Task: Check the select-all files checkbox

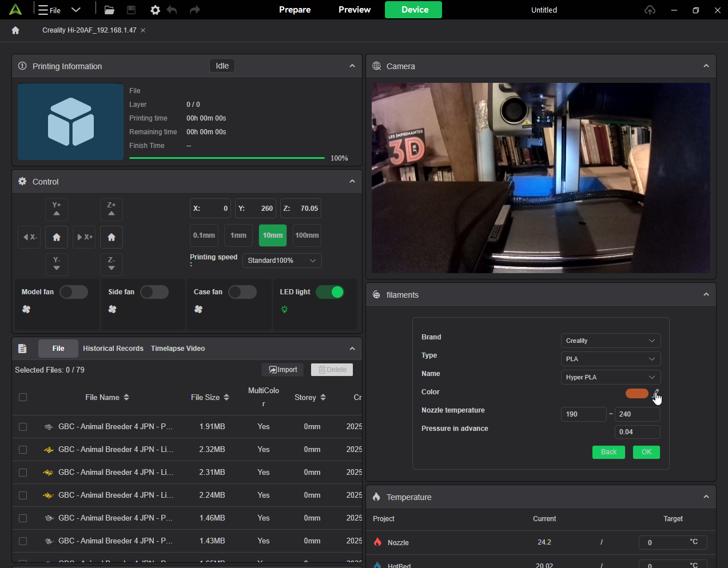Action: click(23, 397)
